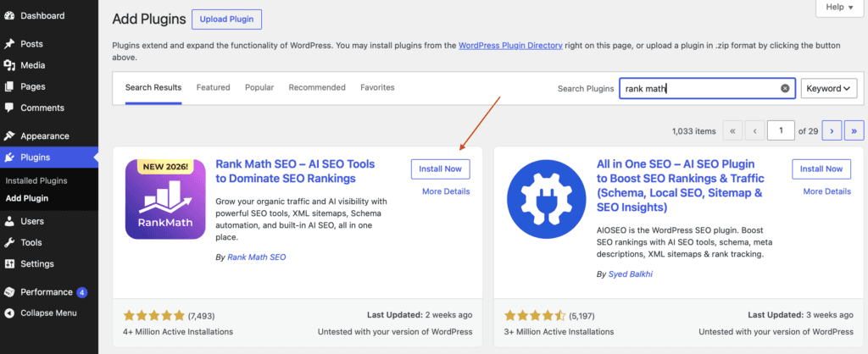
Task: Open Dashboard menu label
Action: tap(42, 15)
